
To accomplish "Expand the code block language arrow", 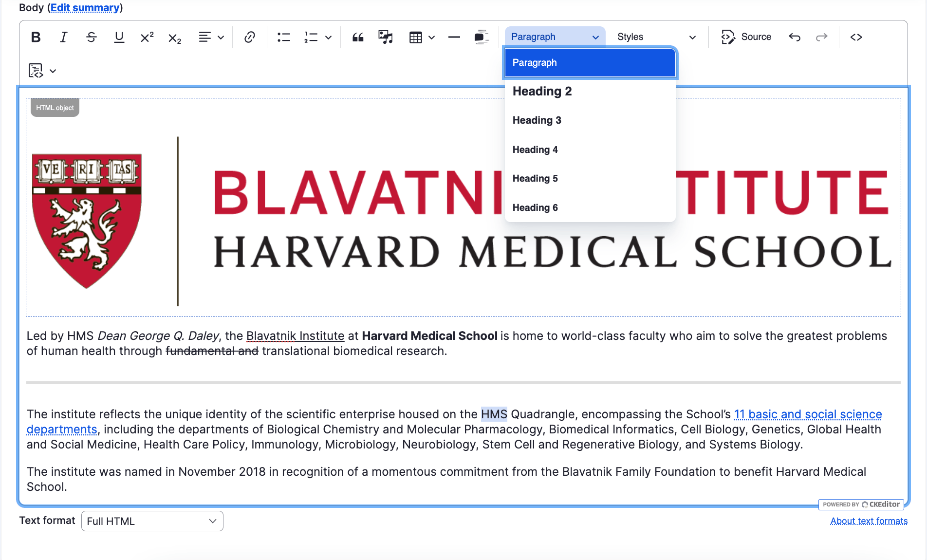I will click(53, 71).
